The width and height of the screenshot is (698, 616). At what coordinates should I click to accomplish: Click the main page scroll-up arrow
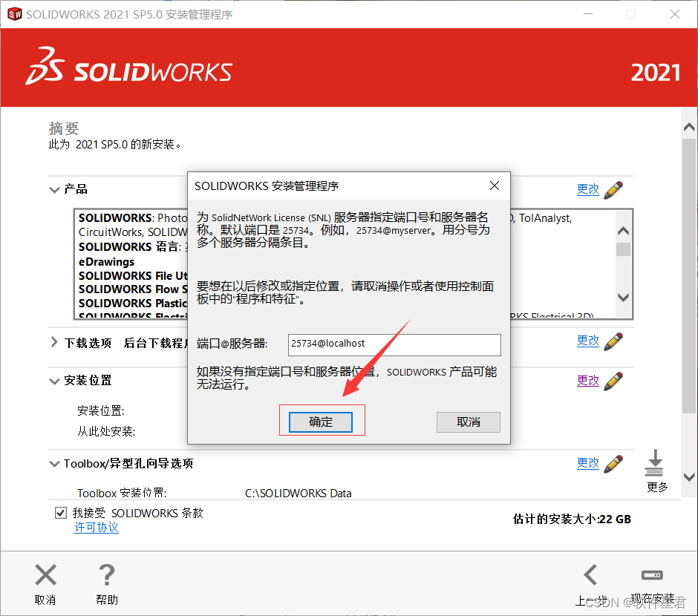[689, 127]
